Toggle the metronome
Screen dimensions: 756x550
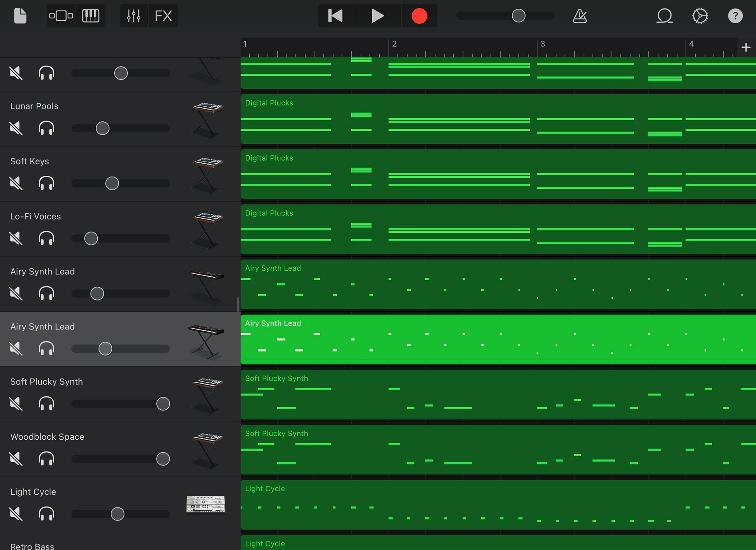580,16
